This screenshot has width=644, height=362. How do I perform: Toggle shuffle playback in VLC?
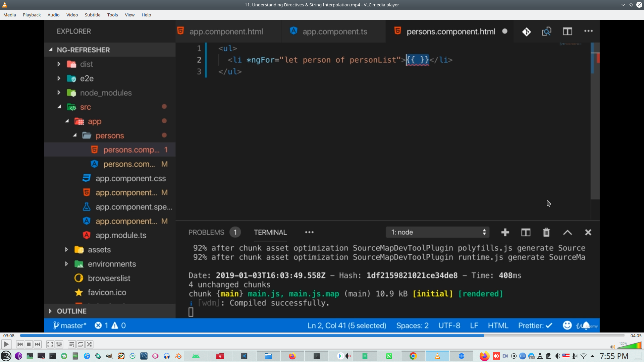[x=89, y=344]
